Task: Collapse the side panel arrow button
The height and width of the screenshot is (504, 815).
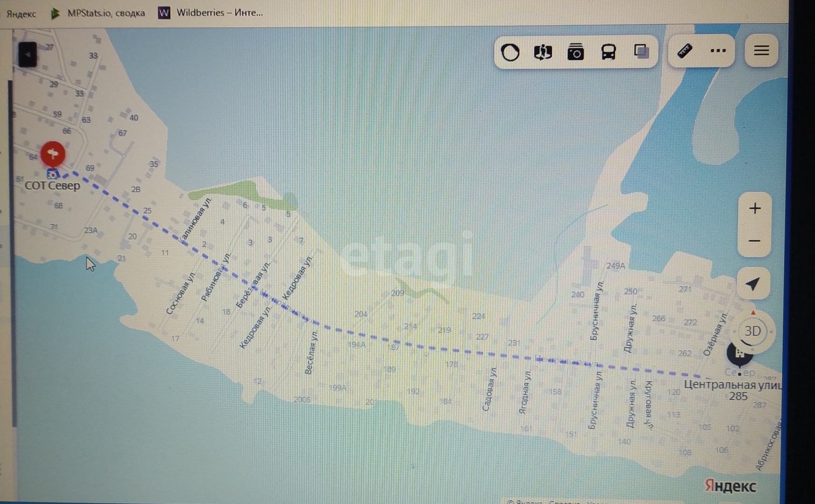Action: 28,55
